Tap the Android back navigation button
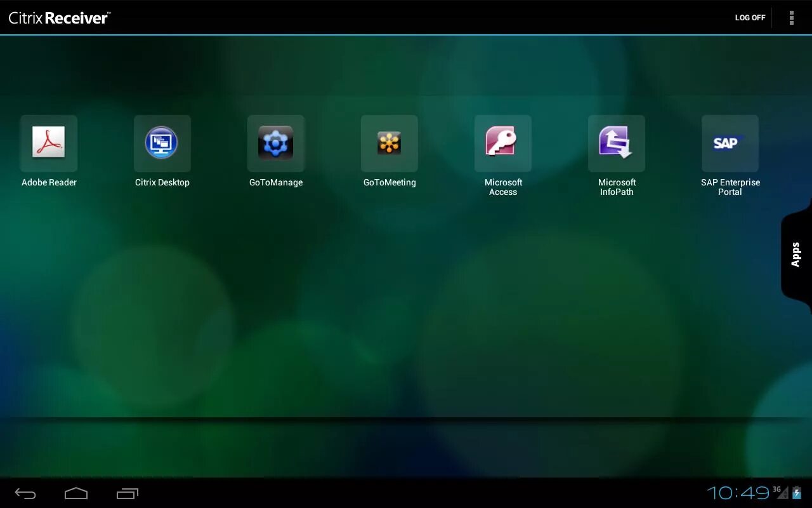This screenshot has height=508, width=812. point(25,493)
